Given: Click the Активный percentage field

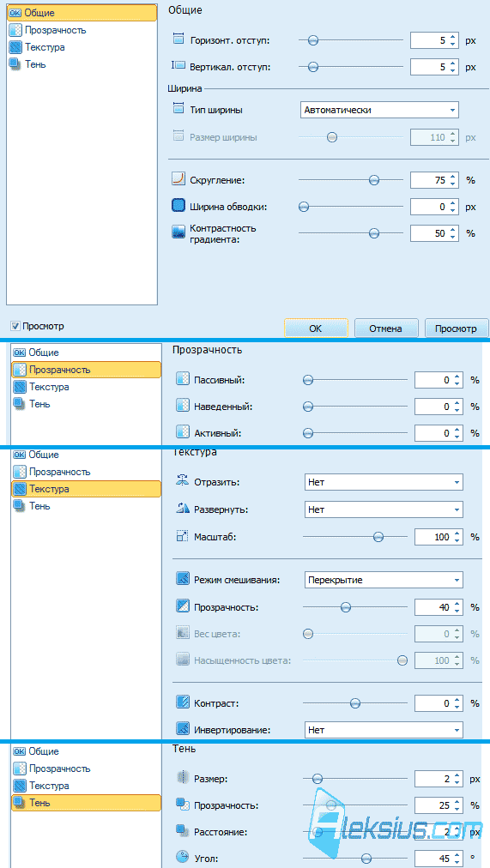Looking at the screenshot, I should click(439, 433).
